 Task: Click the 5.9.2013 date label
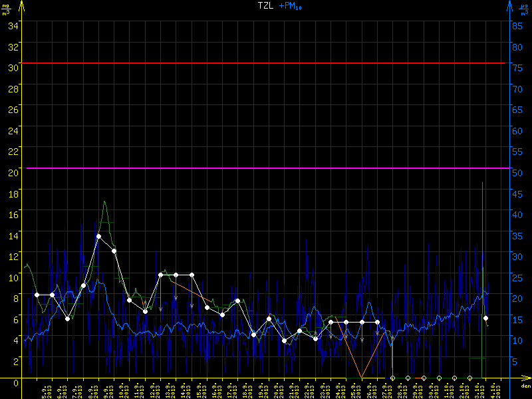(x=45, y=389)
